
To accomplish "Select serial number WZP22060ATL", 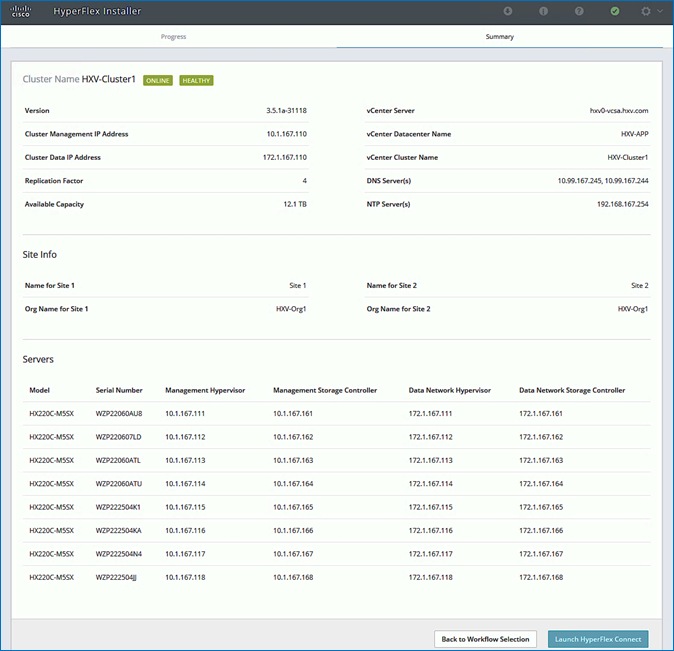I will (118, 460).
